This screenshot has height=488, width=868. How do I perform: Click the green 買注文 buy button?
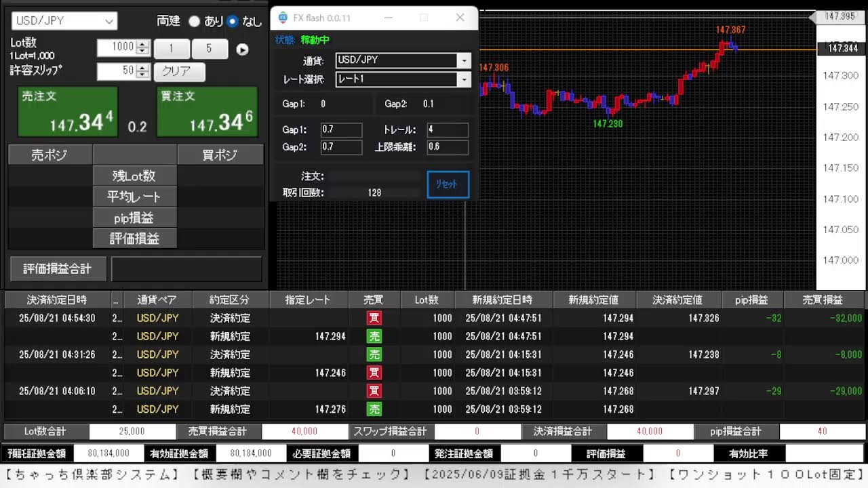tap(208, 111)
